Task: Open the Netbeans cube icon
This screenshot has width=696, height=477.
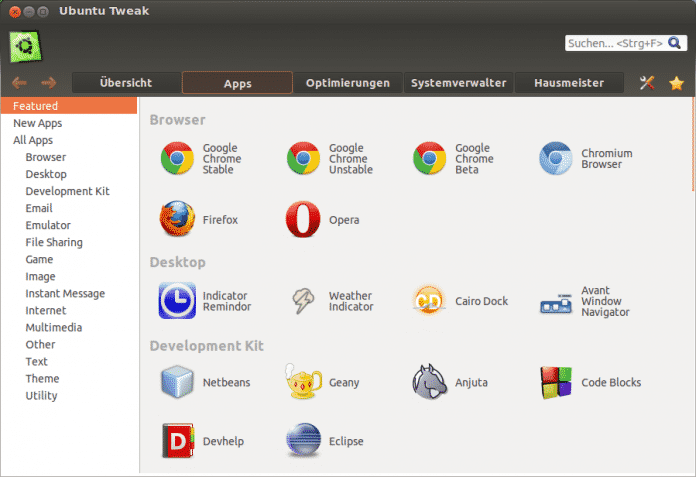Action: [x=177, y=381]
